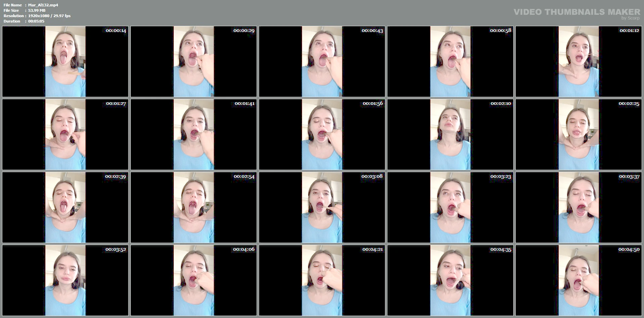View the thumbnail at 00:02:39

[x=66, y=207]
